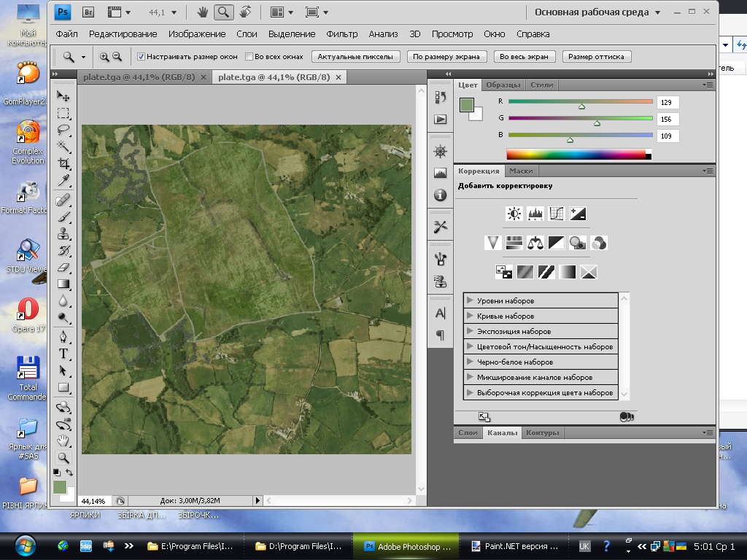The image size is (747, 560).
Task: Select the Eraser tool
Action: pos(63,268)
